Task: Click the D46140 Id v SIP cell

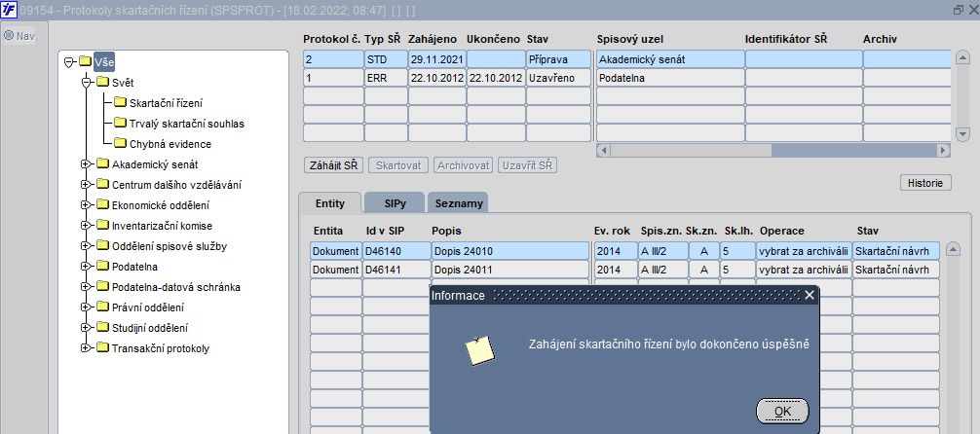Action: tap(396, 251)
